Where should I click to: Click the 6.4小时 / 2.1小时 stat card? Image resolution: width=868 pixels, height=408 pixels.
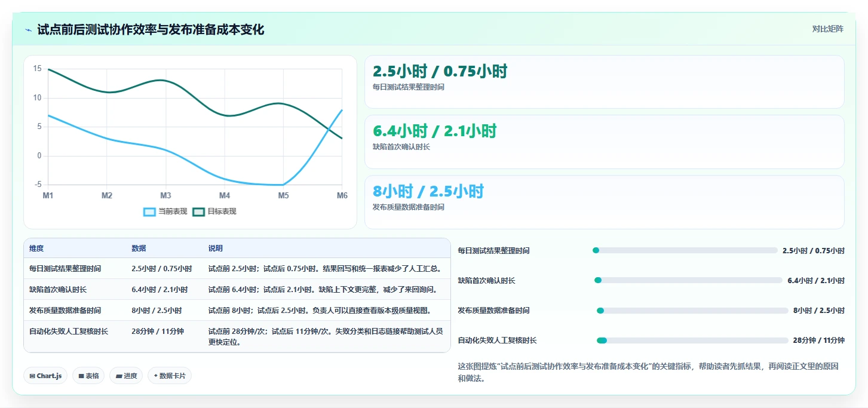605,142
